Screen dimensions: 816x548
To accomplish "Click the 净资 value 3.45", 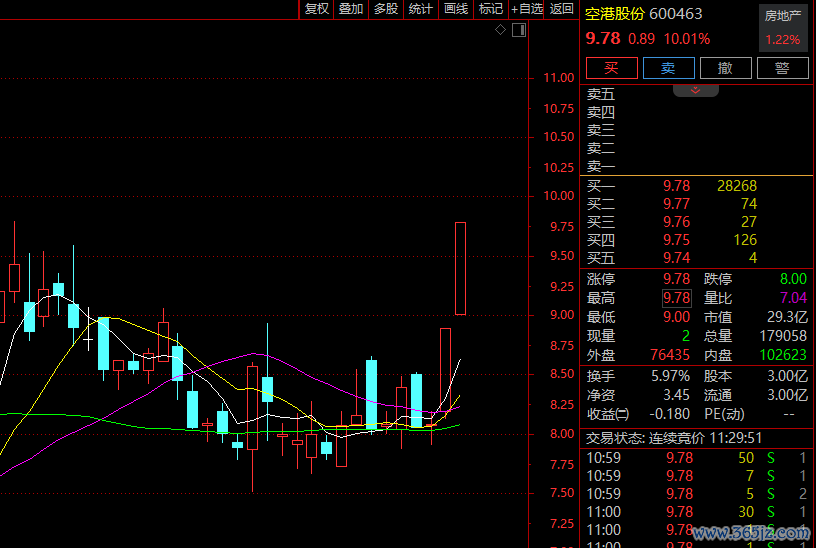I will pyautogui.click(x=676, y=395).
